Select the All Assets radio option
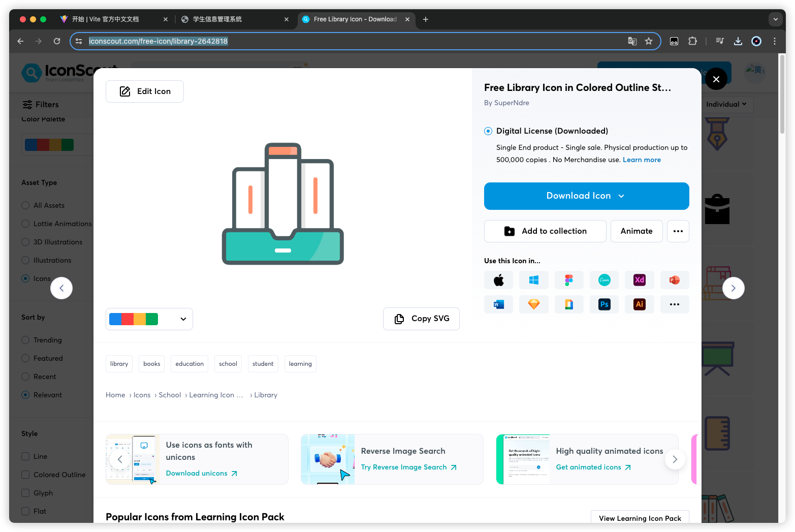 coord(25,205)
